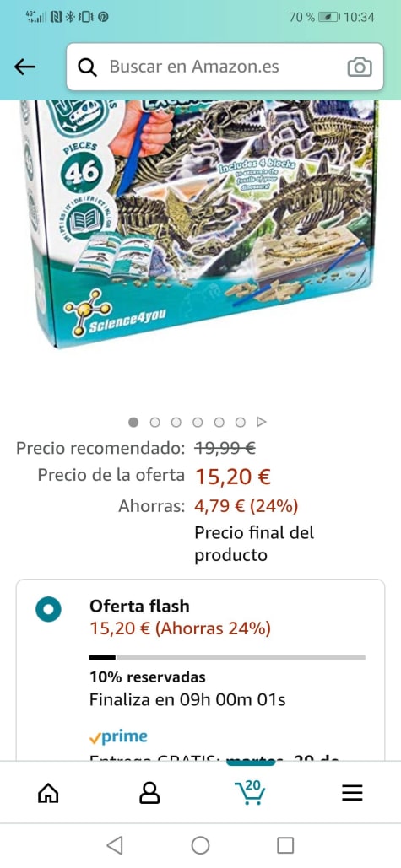Go to second product image dot
This screenshot has width=401, height=868.
(x=155, y=423)
